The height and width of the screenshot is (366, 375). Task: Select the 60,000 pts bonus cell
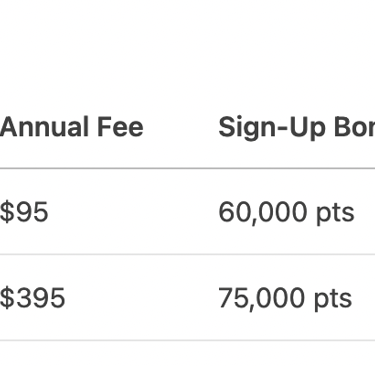click(x=286, y=212)
